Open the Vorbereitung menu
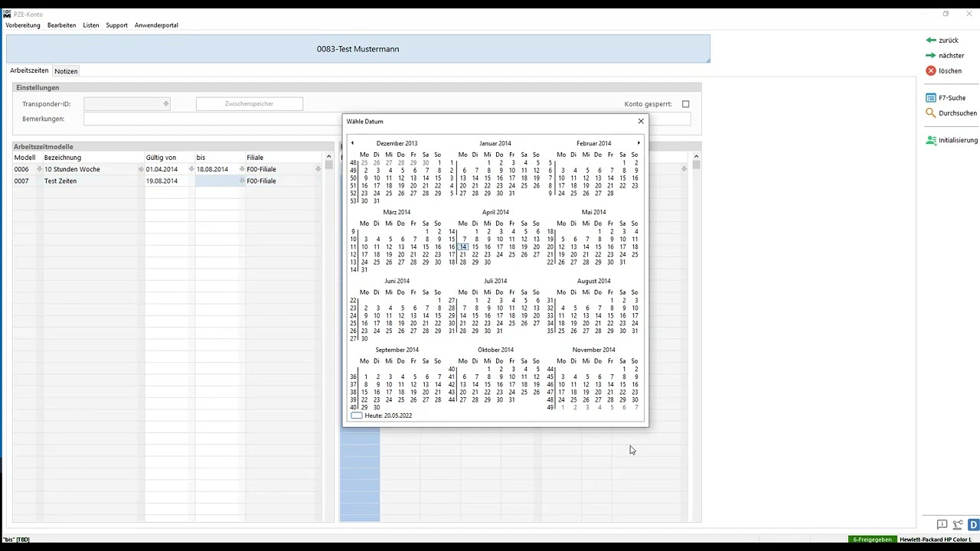This screenshot has height=551, width=980. (23, 25)
